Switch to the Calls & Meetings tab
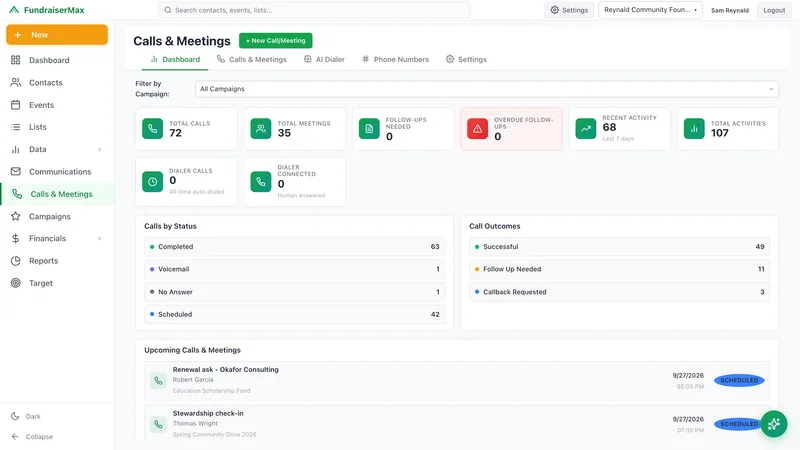Image resolution: width=800 pixels, height=450 pixels. [x=252, y=59]
